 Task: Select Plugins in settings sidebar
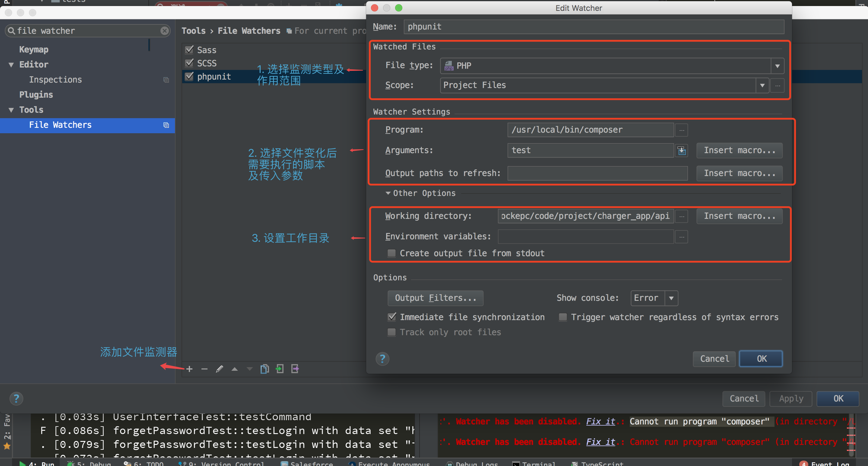36,95
